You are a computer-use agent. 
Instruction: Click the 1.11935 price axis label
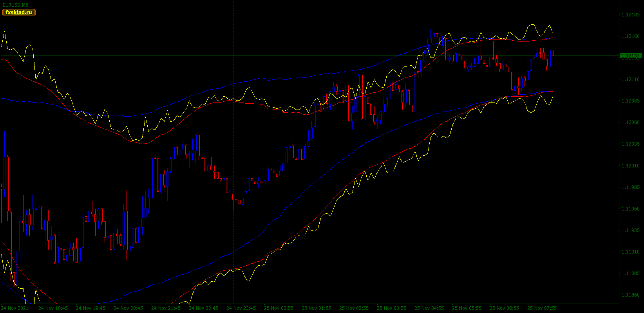tap(631, 230)
